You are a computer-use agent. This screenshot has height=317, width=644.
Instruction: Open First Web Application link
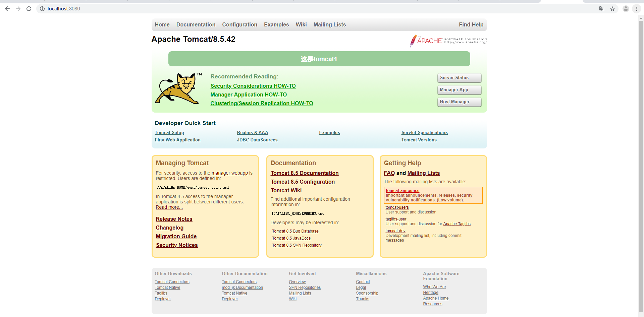tap(177, 140)
